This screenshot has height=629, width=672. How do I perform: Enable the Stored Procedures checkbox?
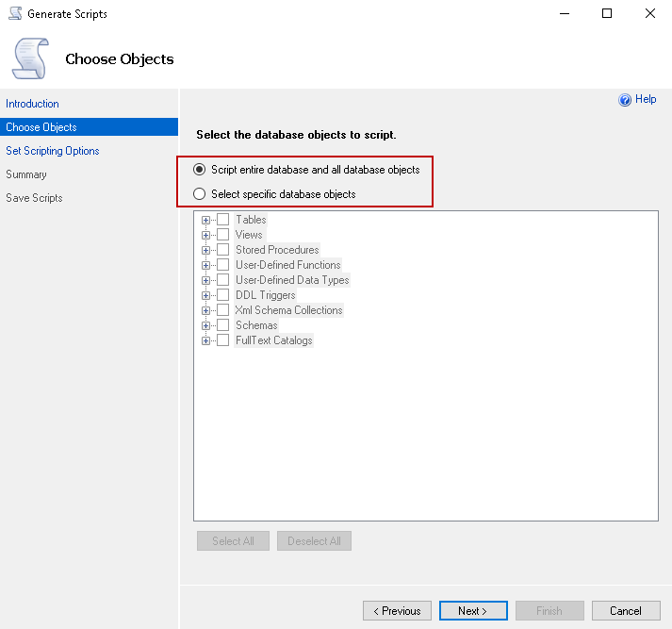coord(222,250)
